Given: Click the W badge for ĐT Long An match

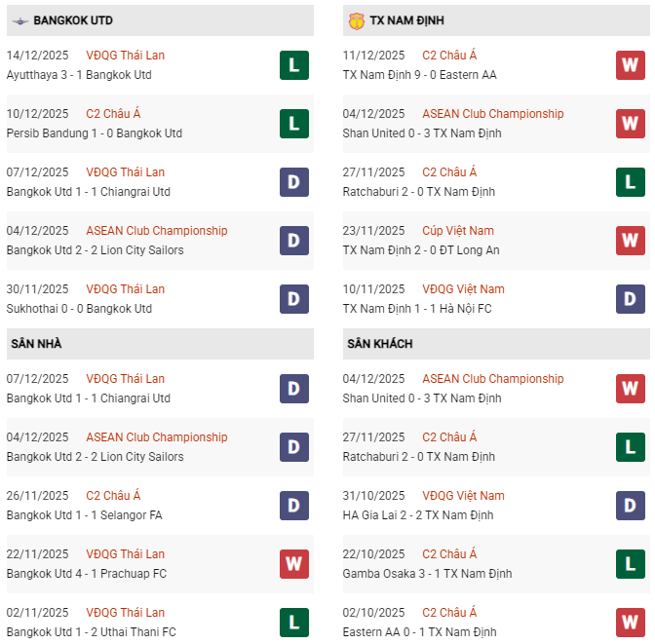Looking at the screenshot, I should (630, 241).
